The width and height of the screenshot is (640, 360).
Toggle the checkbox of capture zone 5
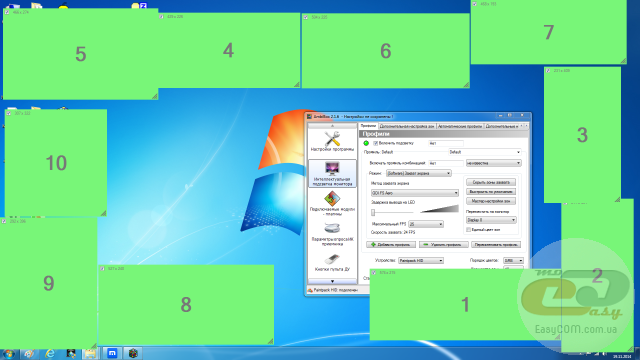7,12
